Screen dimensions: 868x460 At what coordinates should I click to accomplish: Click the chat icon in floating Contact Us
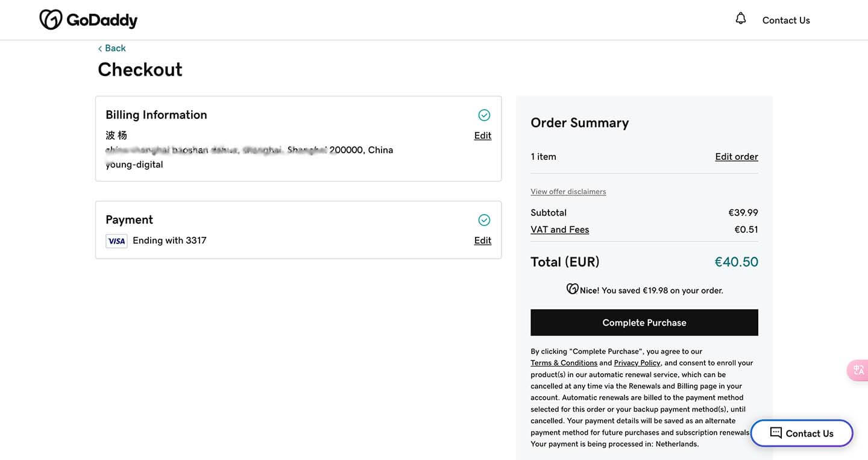click(x=776, y=433)
